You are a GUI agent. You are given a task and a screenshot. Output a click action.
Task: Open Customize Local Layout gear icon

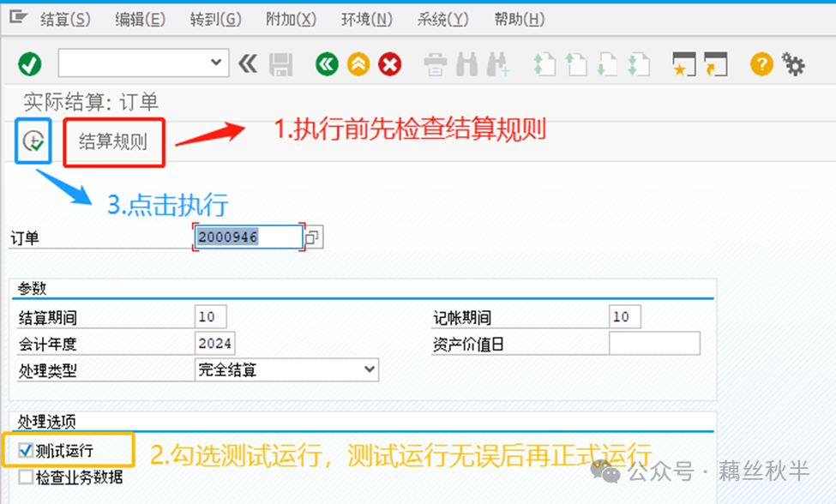tap(793, 64)
